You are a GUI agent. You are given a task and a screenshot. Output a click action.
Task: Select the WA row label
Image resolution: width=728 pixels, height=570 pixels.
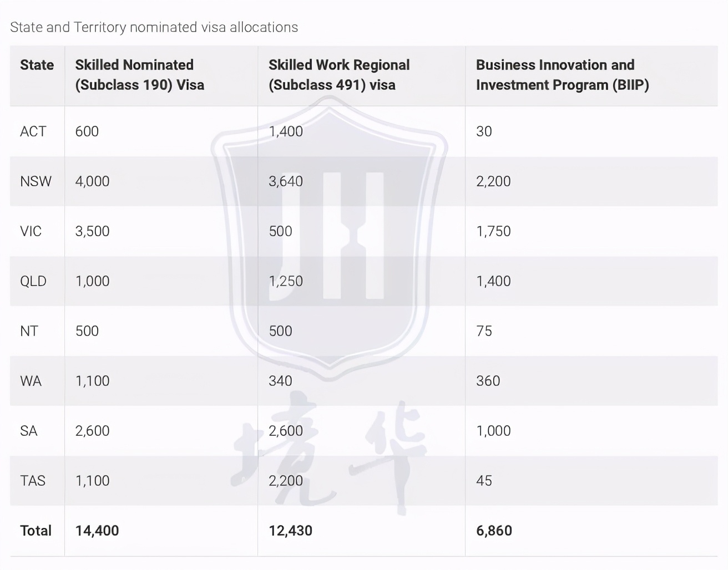coord(31,381)
